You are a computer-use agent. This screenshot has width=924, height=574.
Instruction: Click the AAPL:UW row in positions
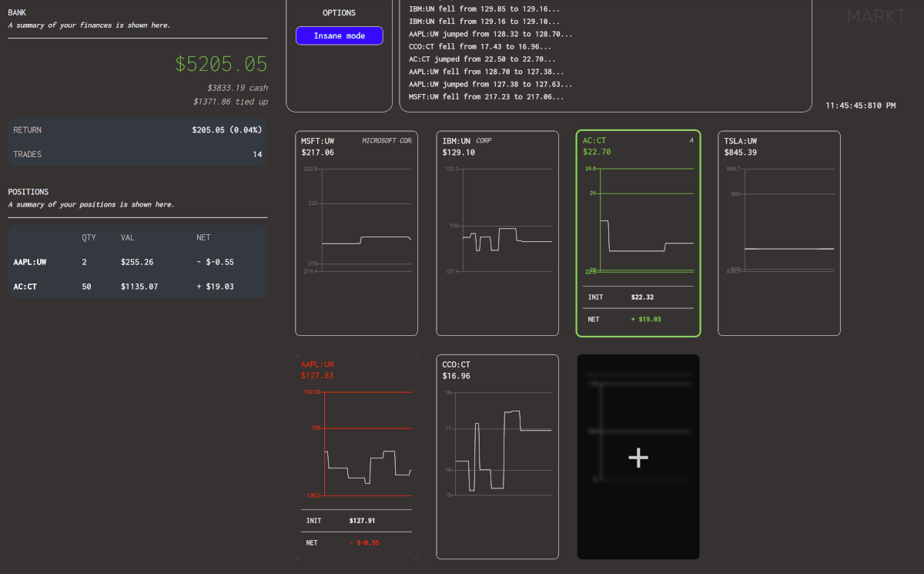[x=138, y=262]
